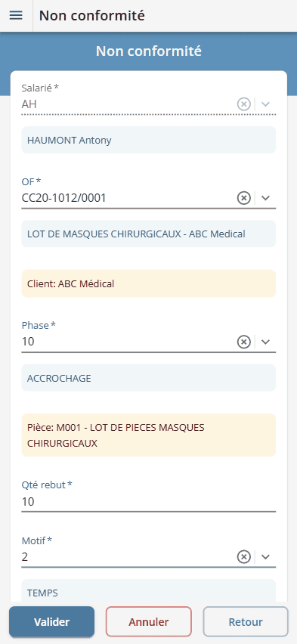The image size is (297, 644).
Task: Click the Annuler button
Action: tap(149, 622)
